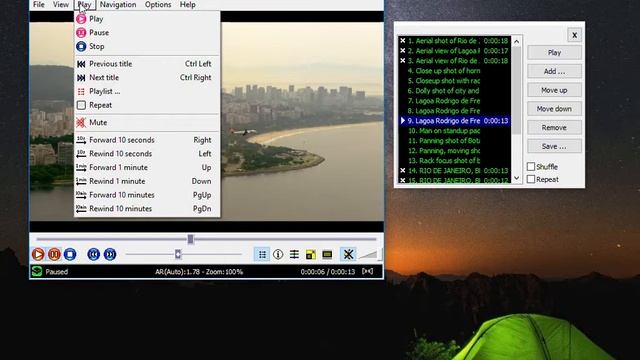Open the Options menu
The width and height of the screenshot is (640, 360).
tap(158, 4)
